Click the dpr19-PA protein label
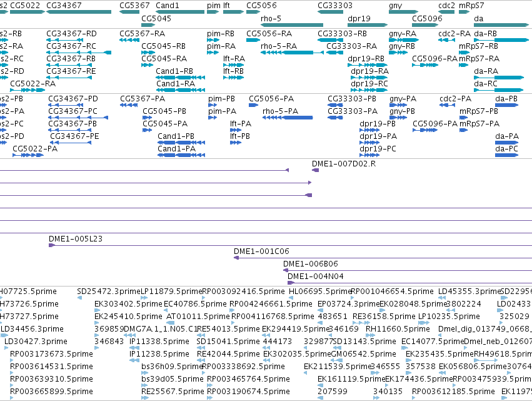The height and width of the screenshot is (401, 532). 378,136
